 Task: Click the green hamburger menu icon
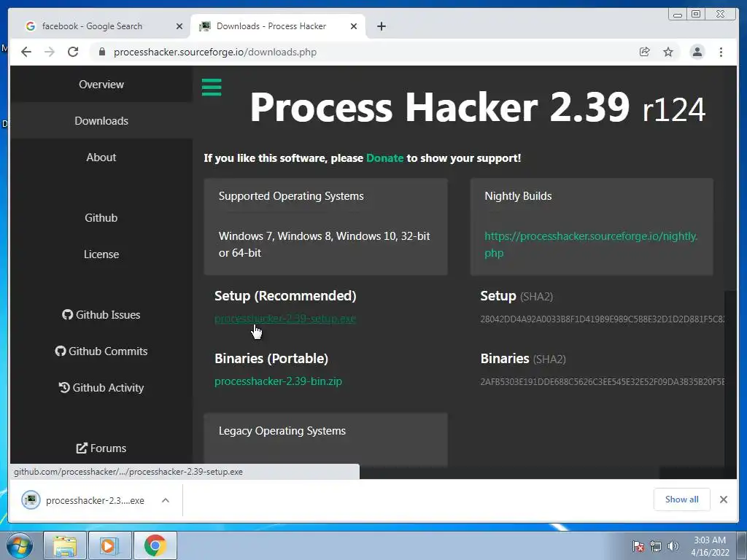click(212, 87)
